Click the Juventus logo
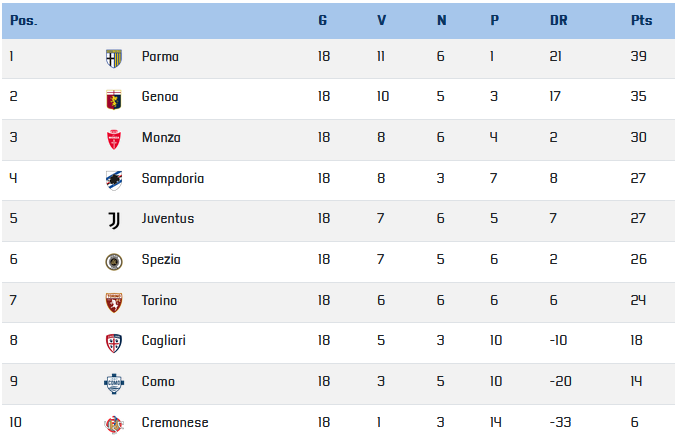 tap(114, 220)
